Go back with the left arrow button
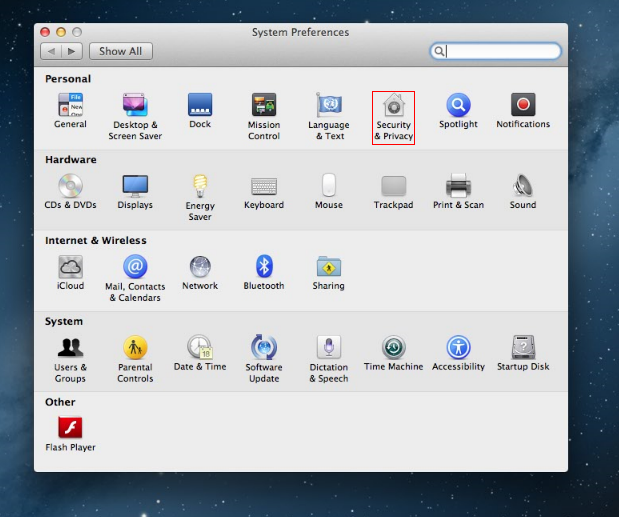619x517 pixels. click(51, 51)
